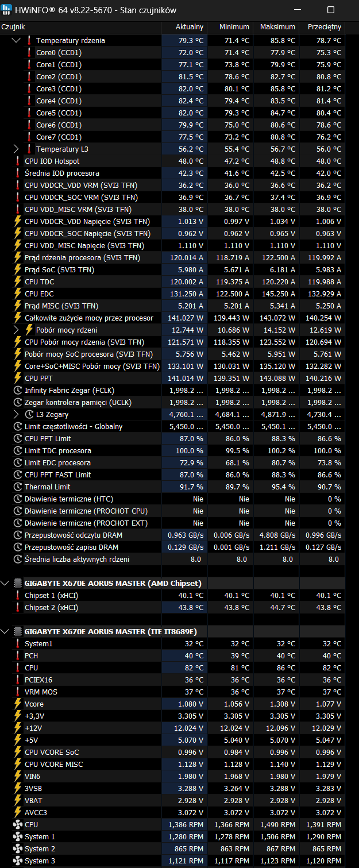Expand the Temperatury L3 node
This screenshot has width=359, height=868.
pyautogui.click(x=16, y=149)
